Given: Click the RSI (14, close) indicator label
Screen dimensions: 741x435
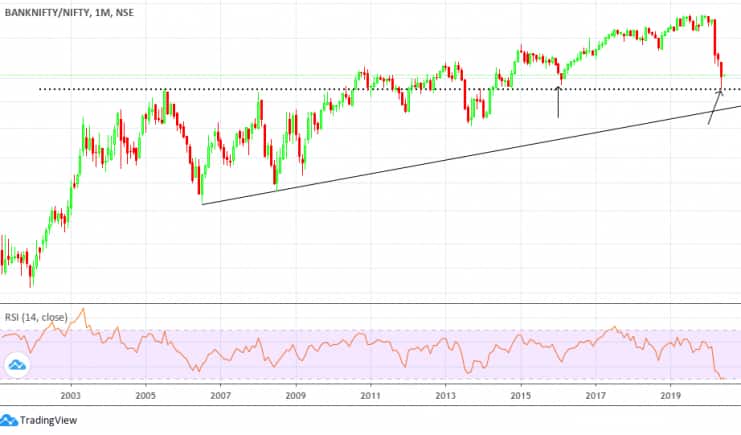Looking at the screenshot, I should click(36, 317).
